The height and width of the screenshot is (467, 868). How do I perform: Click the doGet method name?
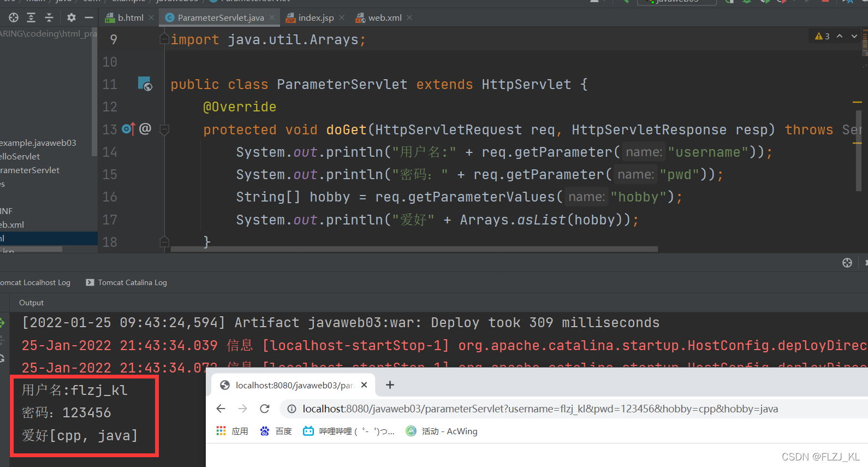coord(346,129)
